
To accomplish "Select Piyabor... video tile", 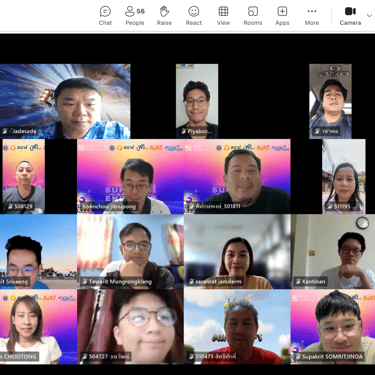I will click(x=197, y=101).
